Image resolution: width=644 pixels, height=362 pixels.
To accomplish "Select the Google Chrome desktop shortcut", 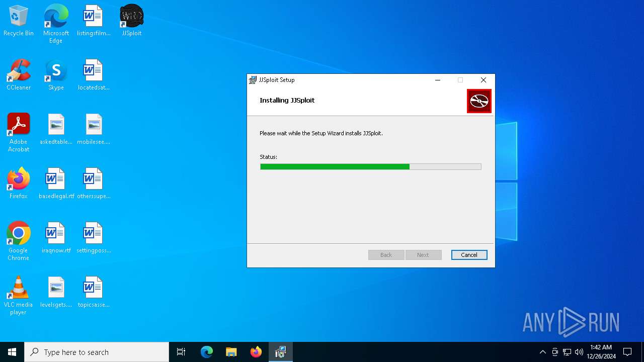I will [19, 241].
